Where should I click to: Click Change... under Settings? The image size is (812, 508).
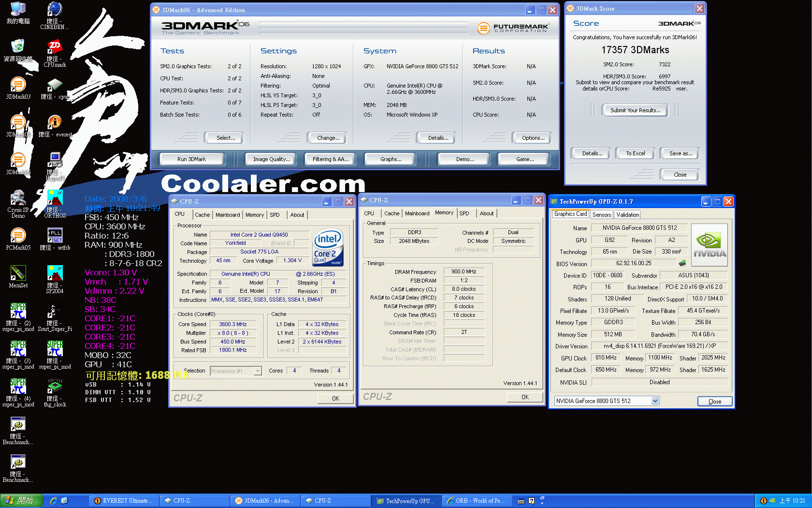click(328, 138)
